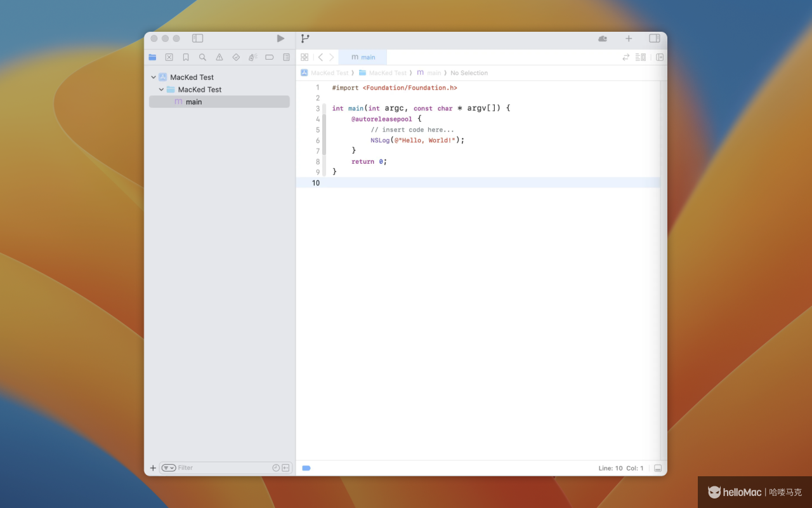The height and width of the screenshot is (508, 812).
Task: Collapse the MacKed Test project root
Action: coord(154,77)
